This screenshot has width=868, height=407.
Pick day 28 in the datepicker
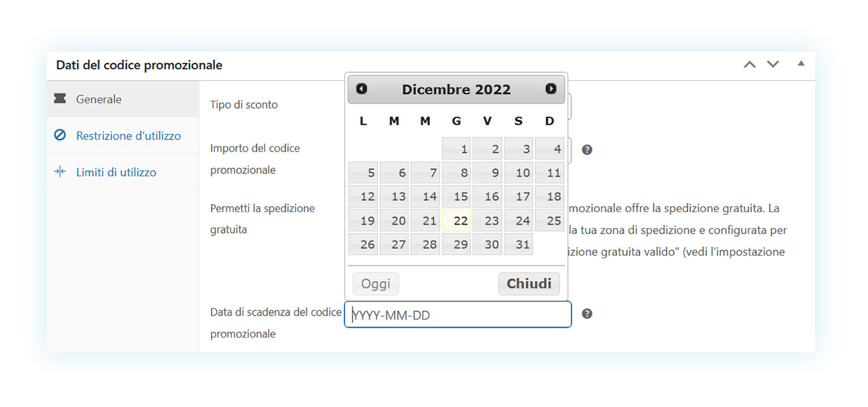(x=425, y=244)
